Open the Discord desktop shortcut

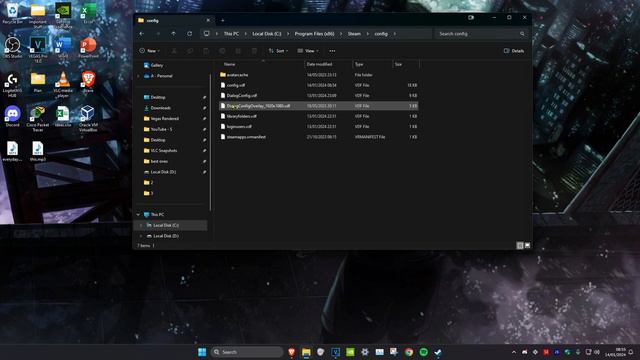13,116
